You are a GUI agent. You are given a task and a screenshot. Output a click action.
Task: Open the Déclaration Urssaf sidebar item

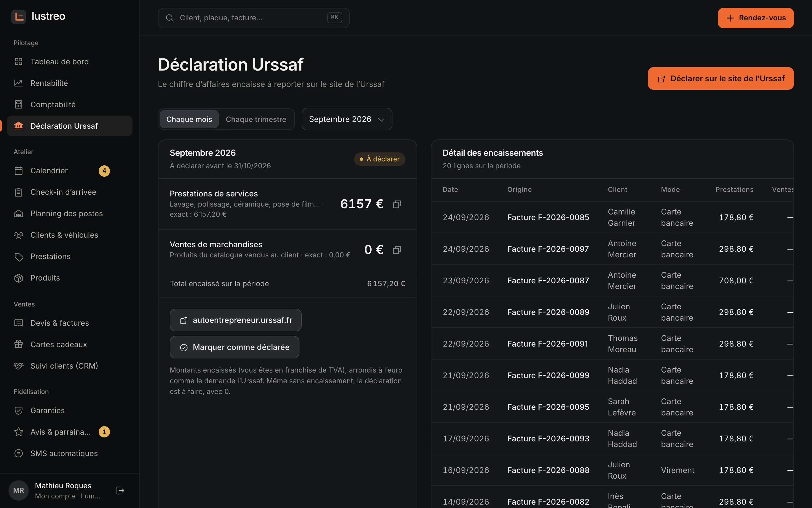[69, 126]
